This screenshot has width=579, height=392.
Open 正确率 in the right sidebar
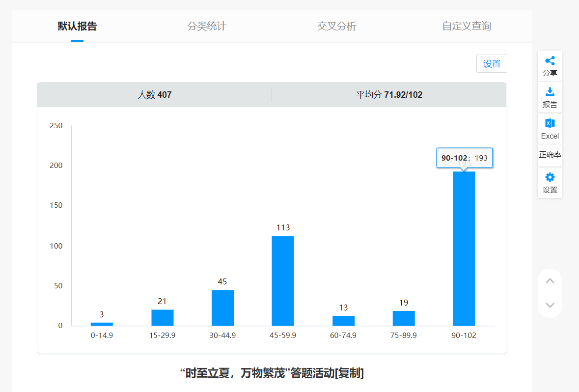[x=550, y=155]
